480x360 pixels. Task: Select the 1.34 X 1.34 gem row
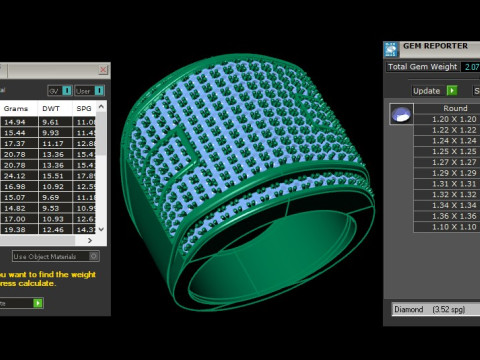pos(447,205)
